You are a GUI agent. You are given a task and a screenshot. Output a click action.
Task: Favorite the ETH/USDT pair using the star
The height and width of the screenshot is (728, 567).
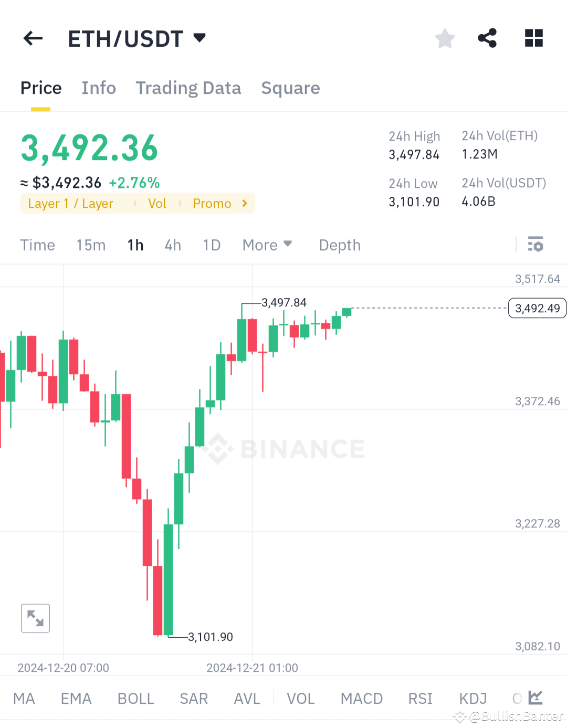[445, 38]
